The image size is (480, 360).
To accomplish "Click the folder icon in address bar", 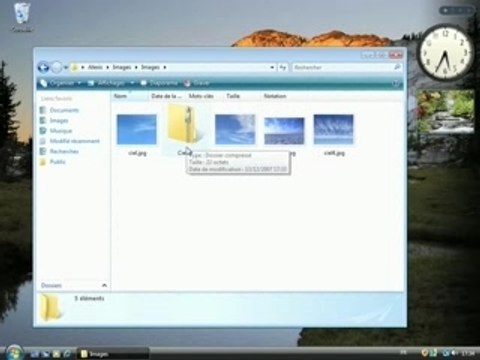I will tap(75, 67).
